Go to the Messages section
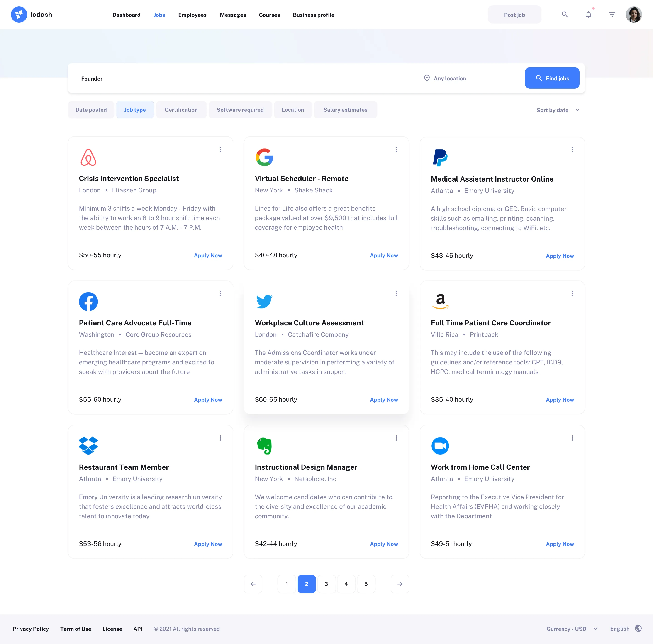Image resolution: width=653 pixels, height=644 pixels. [x=233, y=15]
